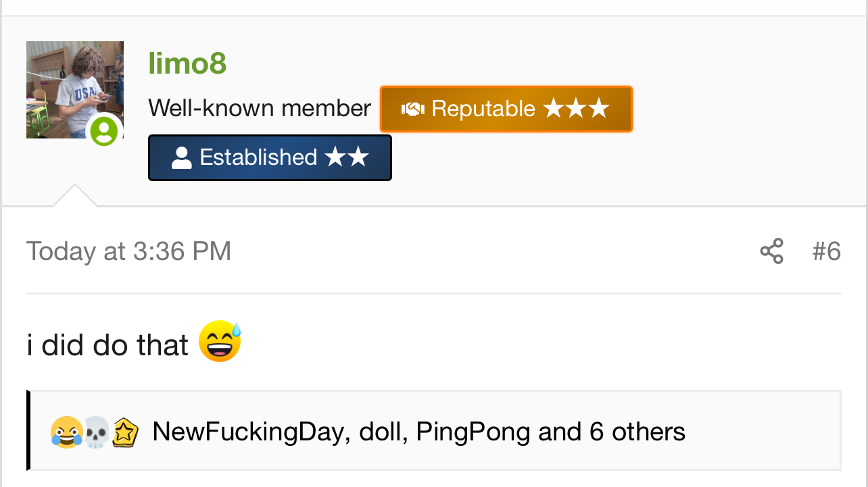
Task: Select the gold star reaction emoji
Action: pos(125,432)
